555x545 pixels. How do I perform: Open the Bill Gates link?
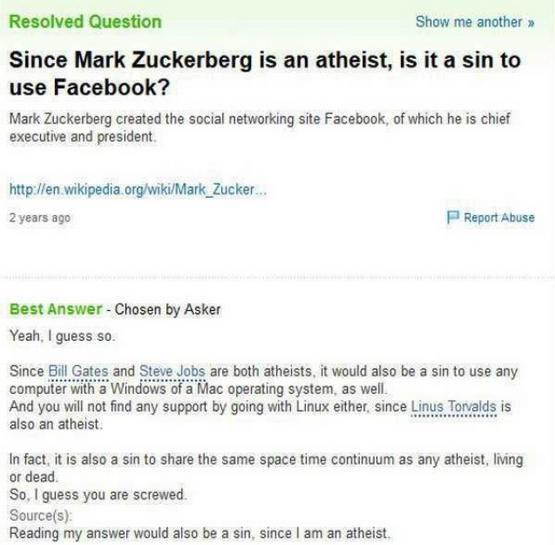coord(78,371)
